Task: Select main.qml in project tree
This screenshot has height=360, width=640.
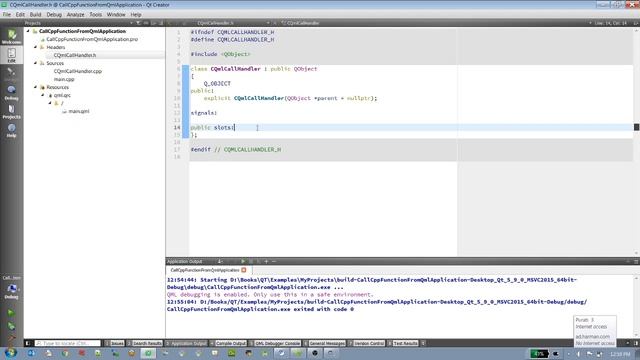Action: (x=78, y=111)
